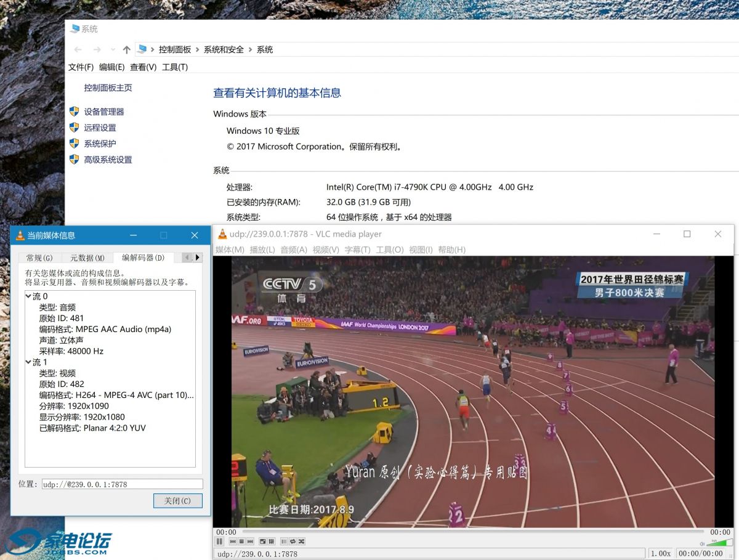Open the VLC 播放(L) menu

(262, 250)
